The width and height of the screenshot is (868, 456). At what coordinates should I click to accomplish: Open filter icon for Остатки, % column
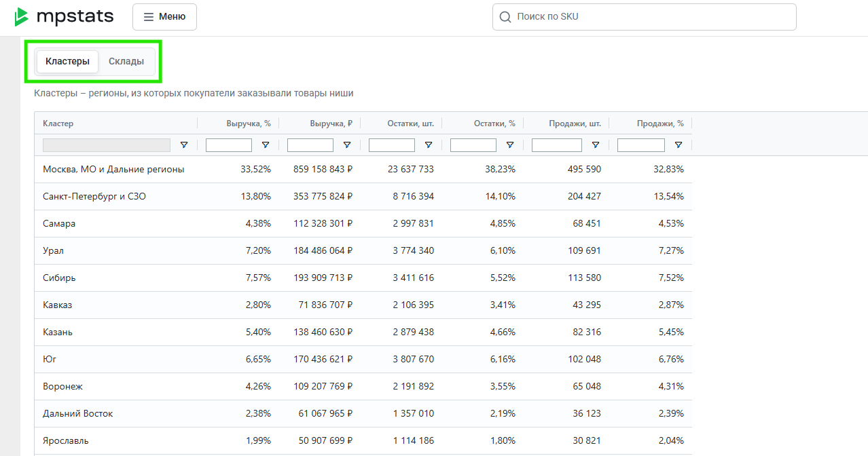tap(510, 145)
